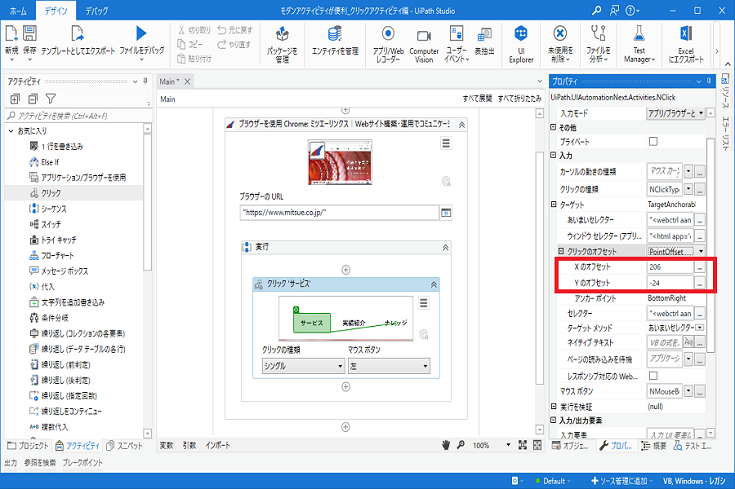This screenshot has height=489, width=735.
Task: Launch UI Explorer
Action: click(521, 34)
